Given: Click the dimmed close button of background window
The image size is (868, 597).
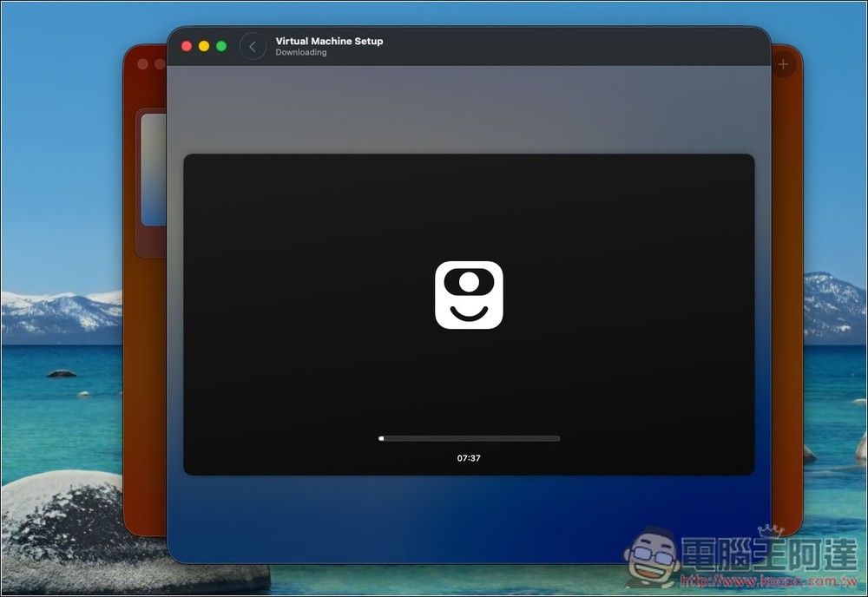Looking at the screenshot, I should 143,64.
